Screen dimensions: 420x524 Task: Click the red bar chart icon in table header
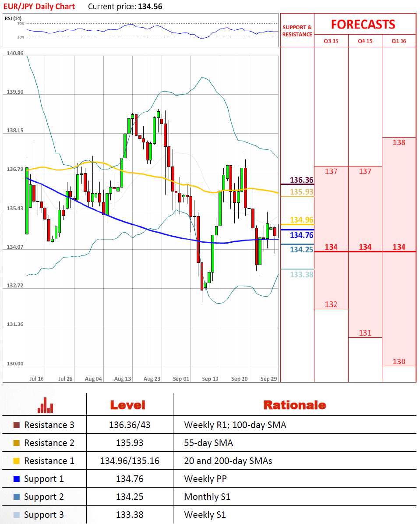pos(45,405)
